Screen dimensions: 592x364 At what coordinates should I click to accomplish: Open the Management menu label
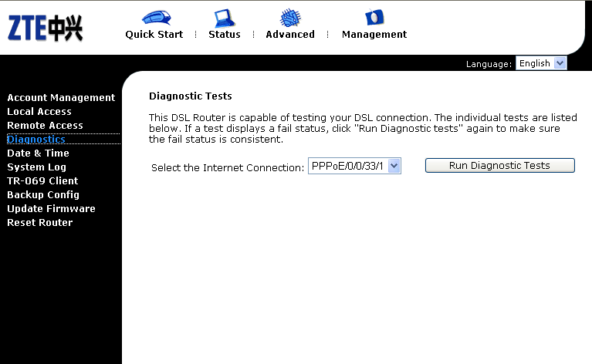click(374, 35)
